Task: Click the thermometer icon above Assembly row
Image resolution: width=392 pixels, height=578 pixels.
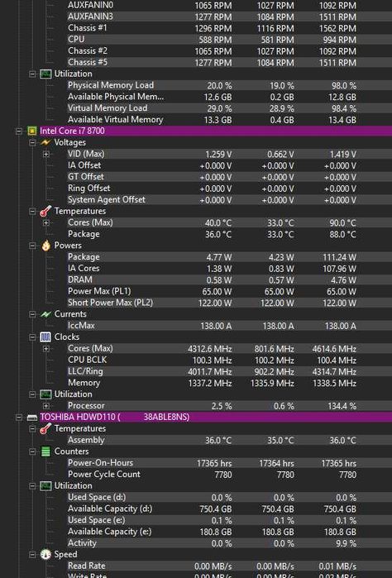Action: (x=45, y=428)
